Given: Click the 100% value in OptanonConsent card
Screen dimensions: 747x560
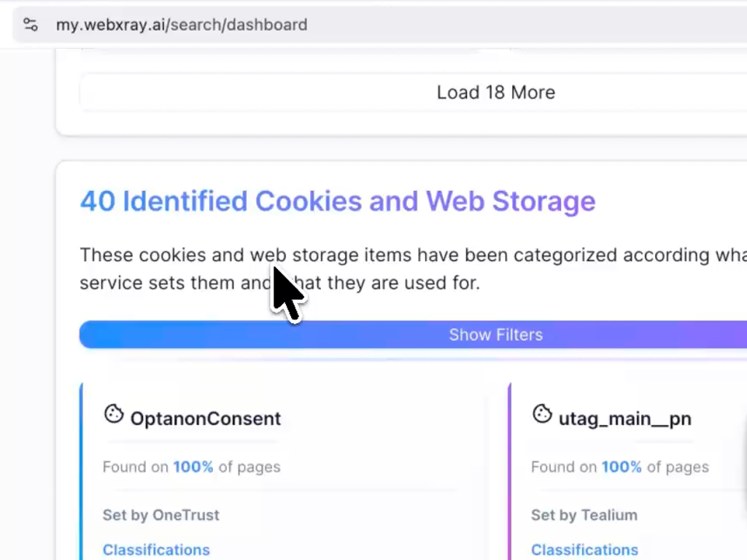Looking at the screenshot, I should click(x=193, y=467).
